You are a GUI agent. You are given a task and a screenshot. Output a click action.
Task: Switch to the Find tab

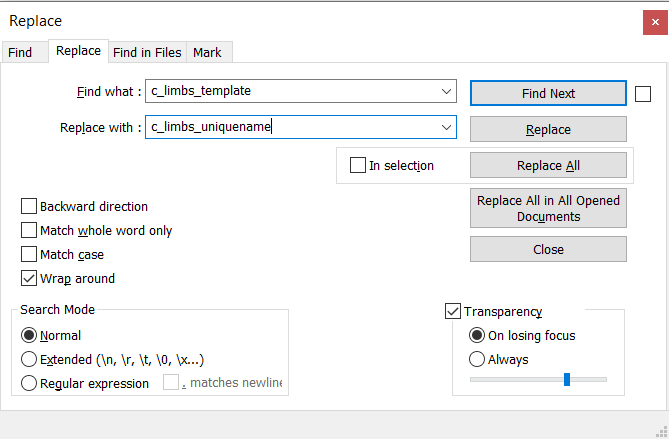pos(20,52)
